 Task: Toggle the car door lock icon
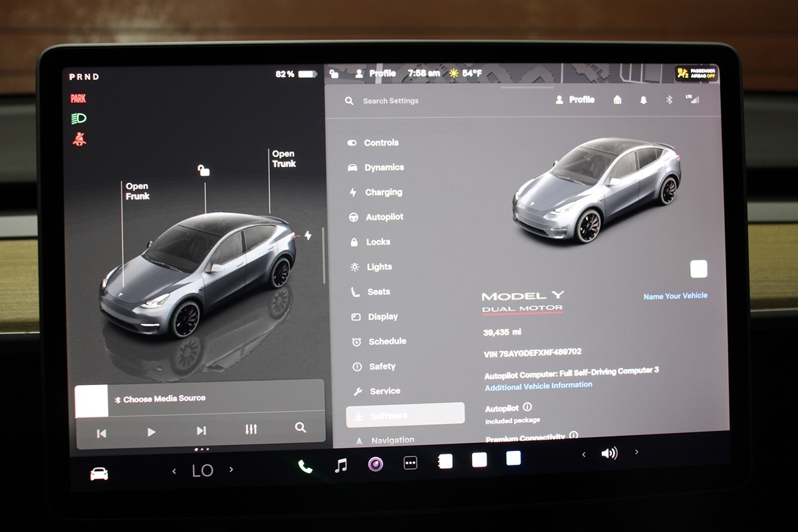pyautogui.click(x=203, y=171)
